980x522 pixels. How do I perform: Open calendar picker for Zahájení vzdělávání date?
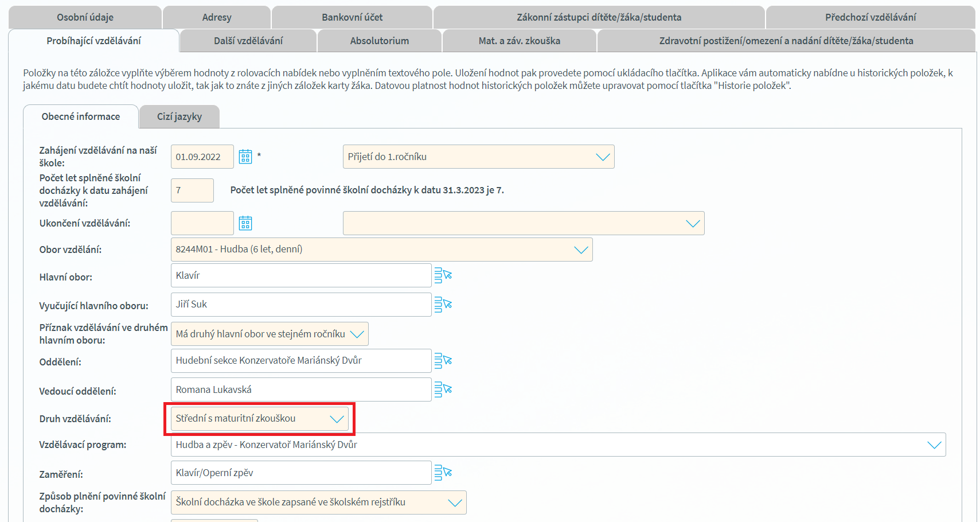(x=245, y=157)
